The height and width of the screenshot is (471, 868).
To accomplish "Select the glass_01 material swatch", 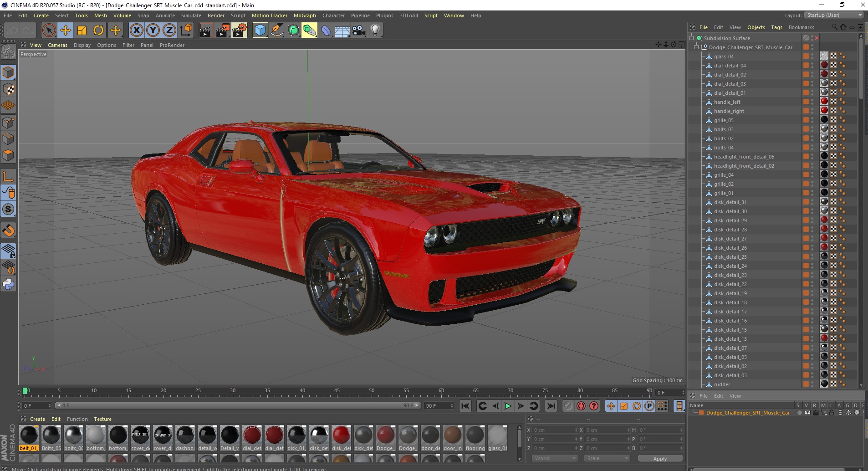I will (497, 438).
